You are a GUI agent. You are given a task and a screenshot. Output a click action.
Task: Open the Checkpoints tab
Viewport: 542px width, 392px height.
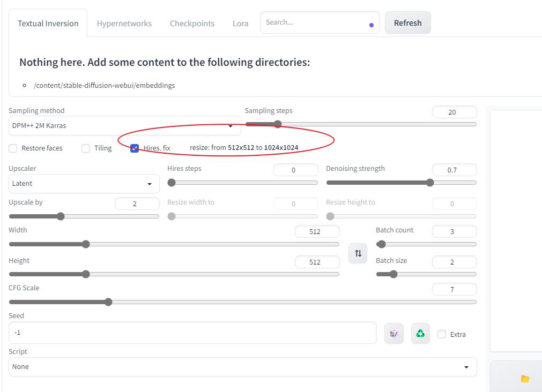(x=192, y=24)
